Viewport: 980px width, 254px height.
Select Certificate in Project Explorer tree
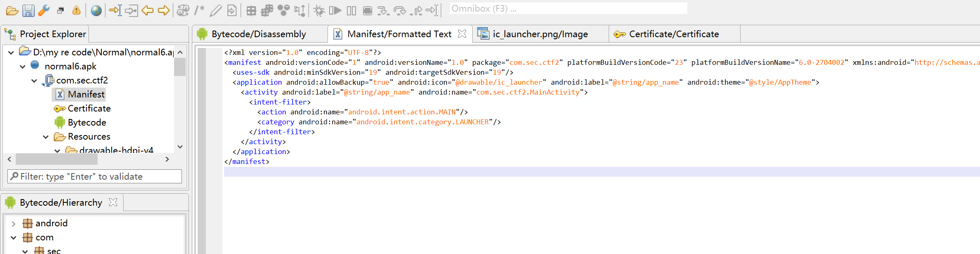89,108
